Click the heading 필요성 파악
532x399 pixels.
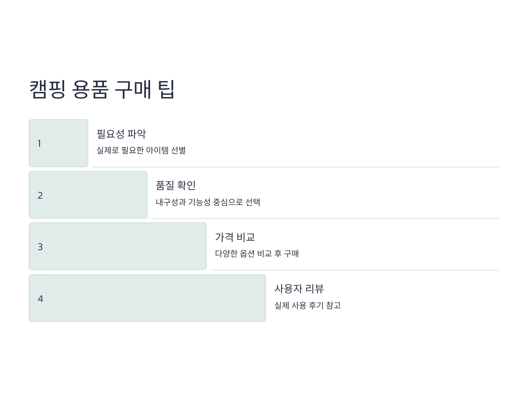pyautogui.click(x=121, y=134)
